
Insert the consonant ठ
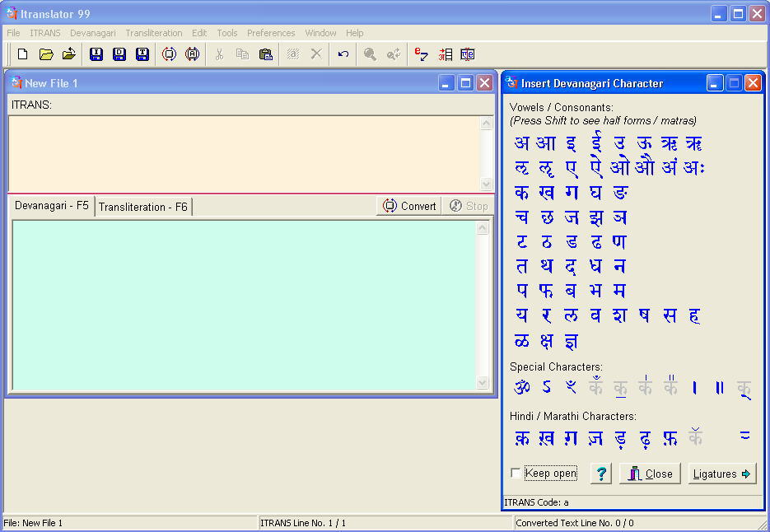point(547,241)
